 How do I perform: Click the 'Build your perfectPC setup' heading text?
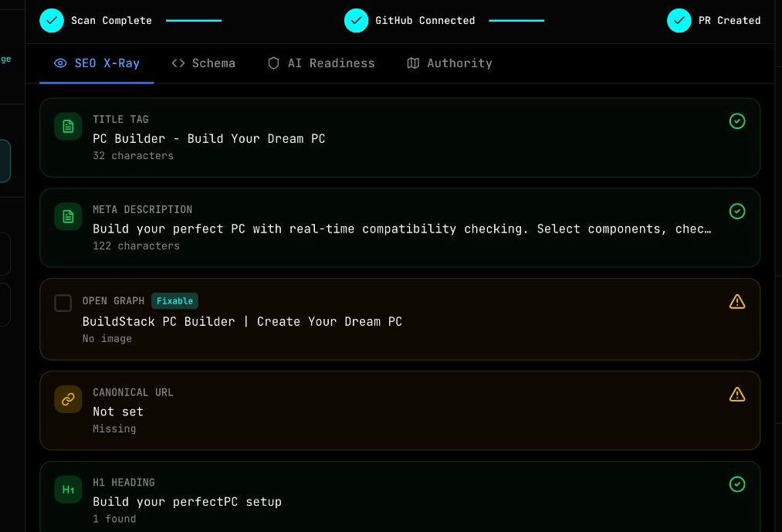187,502
